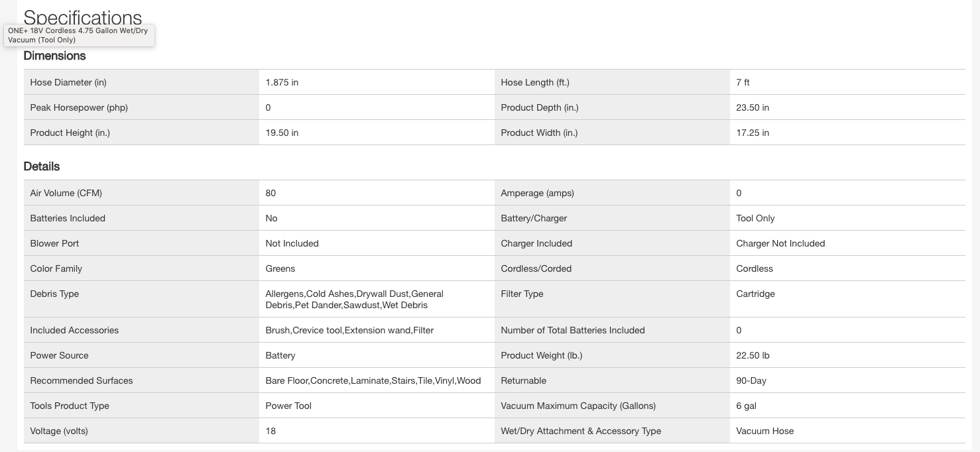Select the Product Width (in.) label
This screenshot has width=980, height=452.
click(539, 133)
